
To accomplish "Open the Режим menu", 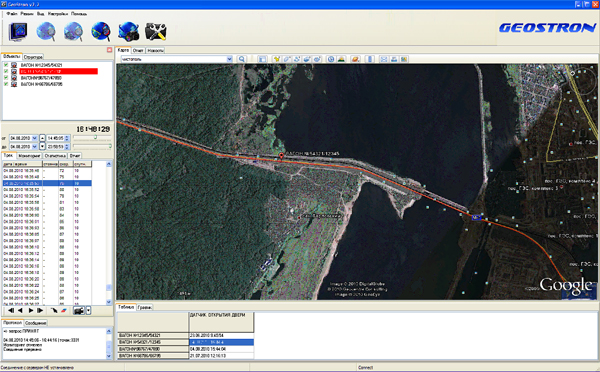I will click(x=27, y=14).
